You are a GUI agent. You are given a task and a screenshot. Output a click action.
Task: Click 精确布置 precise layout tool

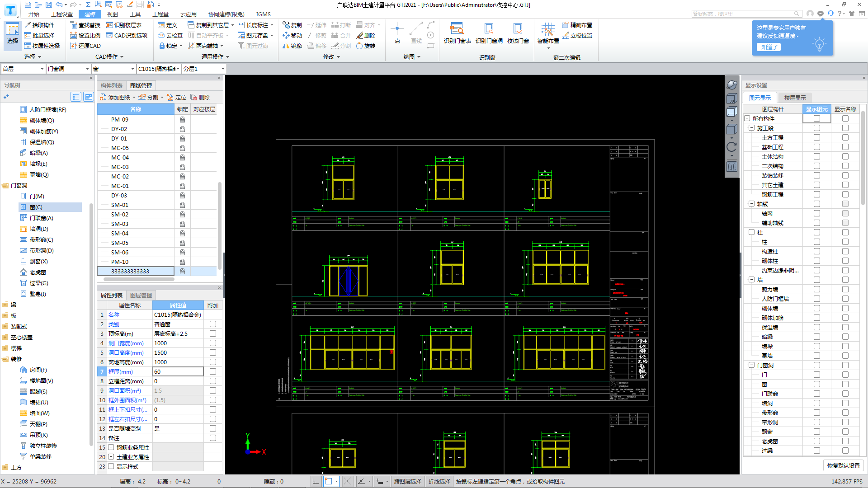577,25
